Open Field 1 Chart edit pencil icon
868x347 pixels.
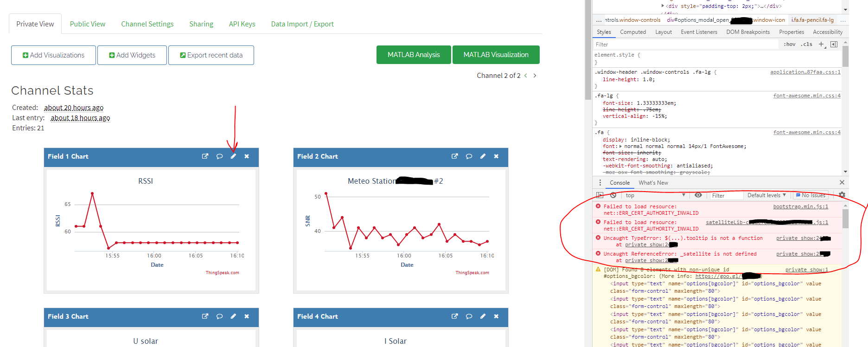click(233, 156)
